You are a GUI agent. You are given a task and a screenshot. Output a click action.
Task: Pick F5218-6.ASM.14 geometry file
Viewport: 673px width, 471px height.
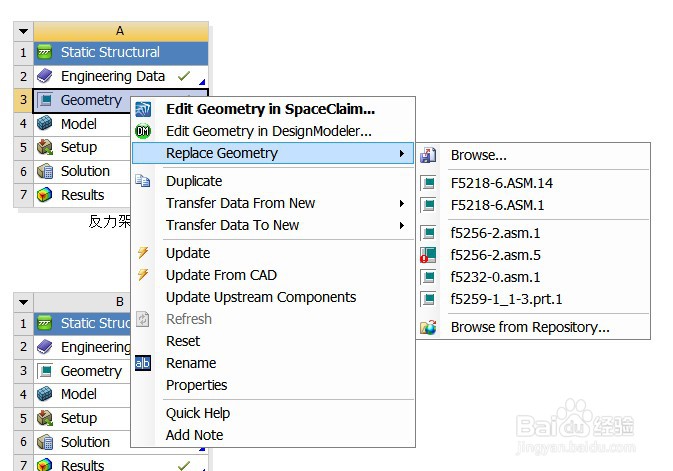533,183
